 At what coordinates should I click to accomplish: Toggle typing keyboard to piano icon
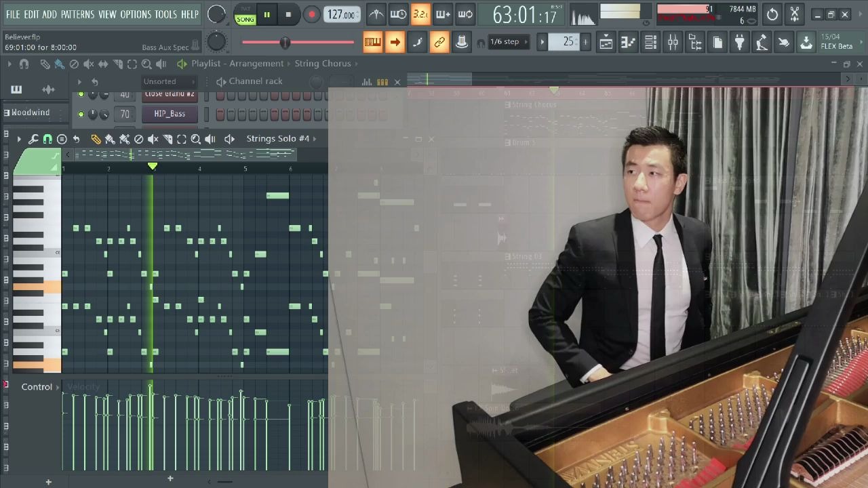pos(372,42)
